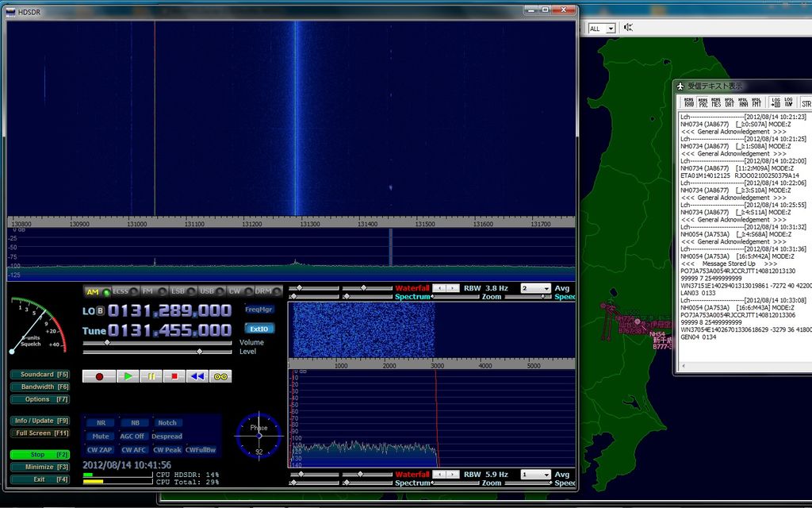Enable the Notch filter
Screen dimensions: 812x508
tap(167, 422)
